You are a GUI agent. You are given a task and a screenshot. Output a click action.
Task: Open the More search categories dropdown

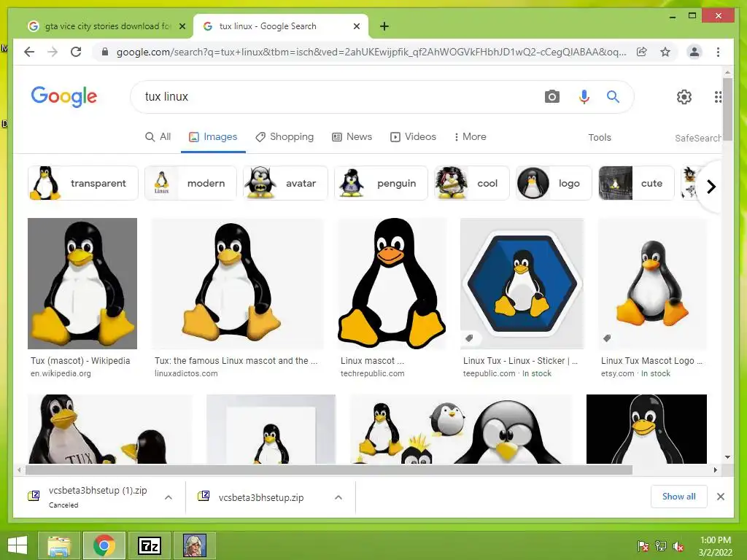click(470, 136)
